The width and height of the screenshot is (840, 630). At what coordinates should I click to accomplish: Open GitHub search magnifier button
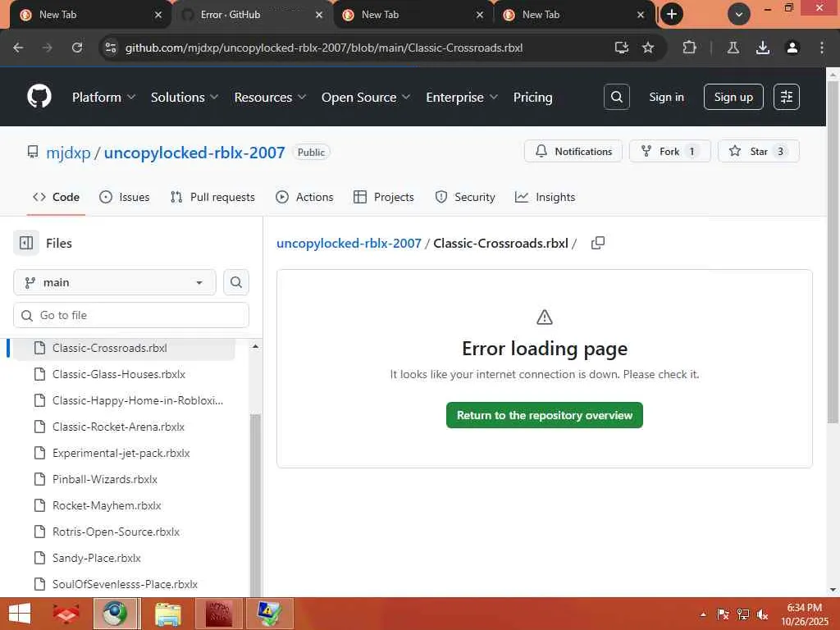[617, 97]
